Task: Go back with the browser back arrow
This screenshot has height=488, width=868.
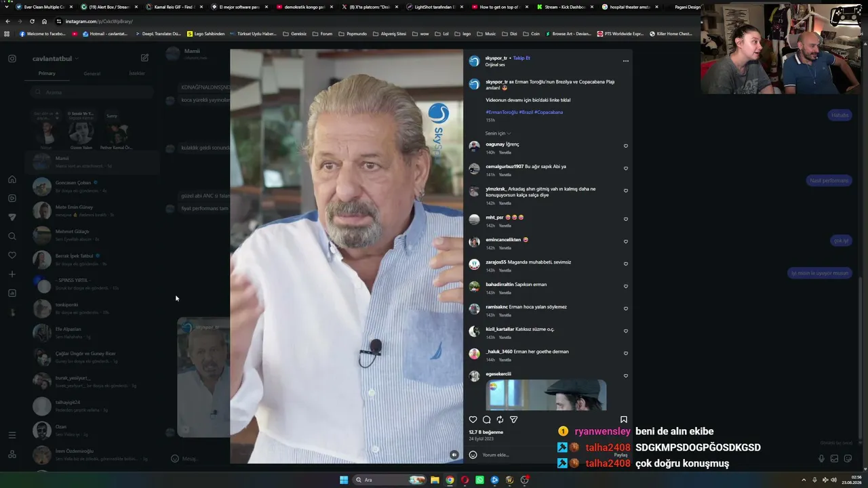Action: point(7,21)
